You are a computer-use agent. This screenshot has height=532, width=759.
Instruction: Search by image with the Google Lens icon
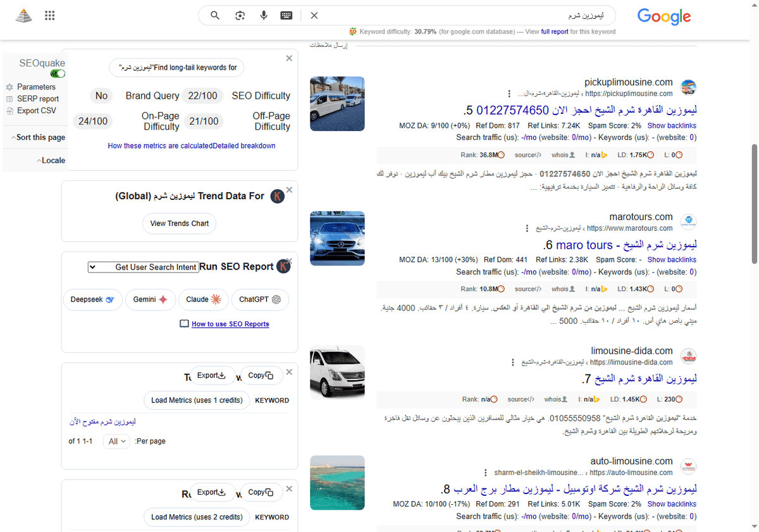coord(240,15)
